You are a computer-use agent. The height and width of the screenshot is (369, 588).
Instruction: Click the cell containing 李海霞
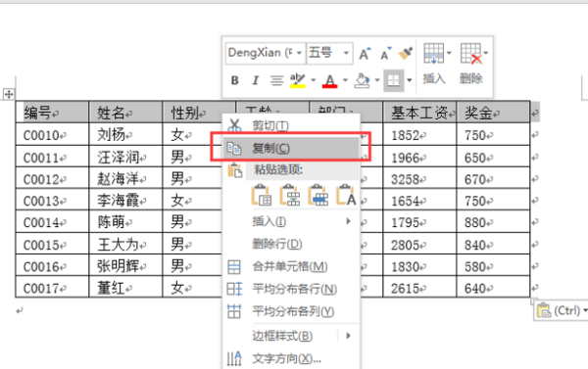(125, 201)
